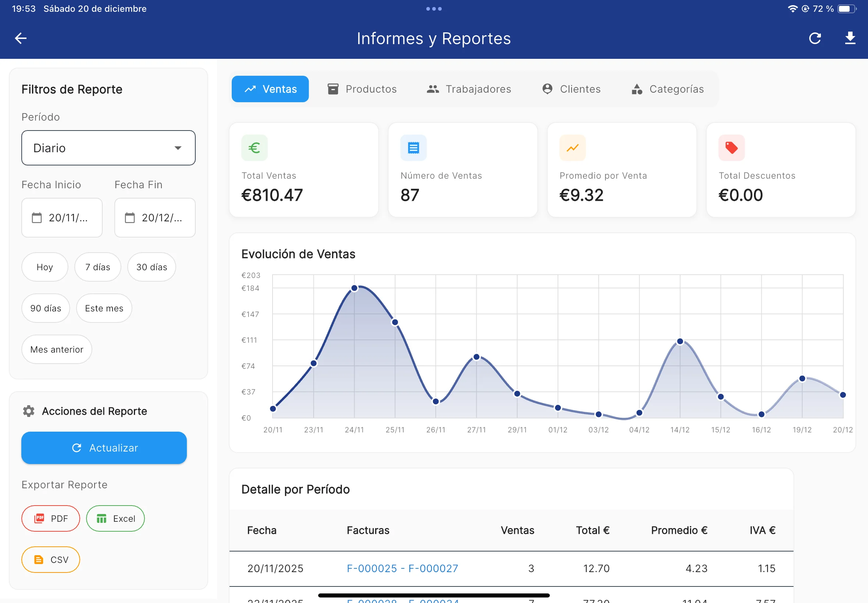Screen dimensions: 868x603
Task: Tap the orange trend Promedio por Venta icon
Action: click(x=572, y=148)
